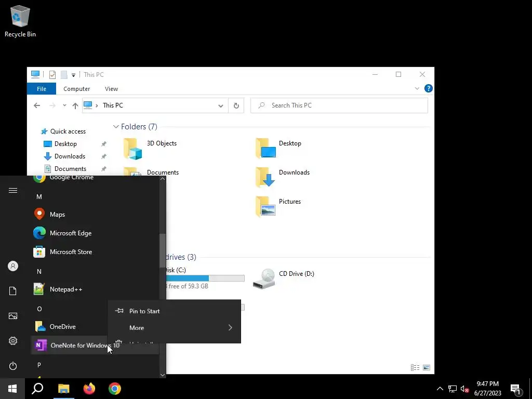Jump to letter O section header
The width and height of the screenshot is (532, 399).
(39, 309)
